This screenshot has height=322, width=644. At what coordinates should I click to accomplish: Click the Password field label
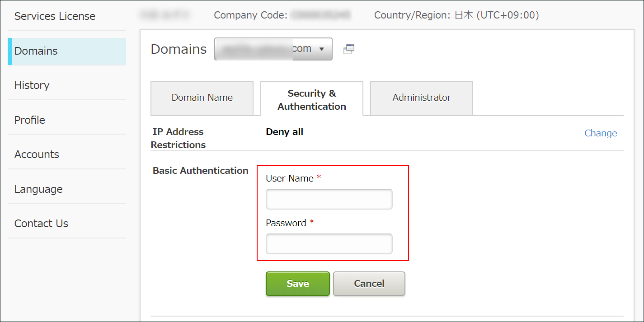click(286, 223)
